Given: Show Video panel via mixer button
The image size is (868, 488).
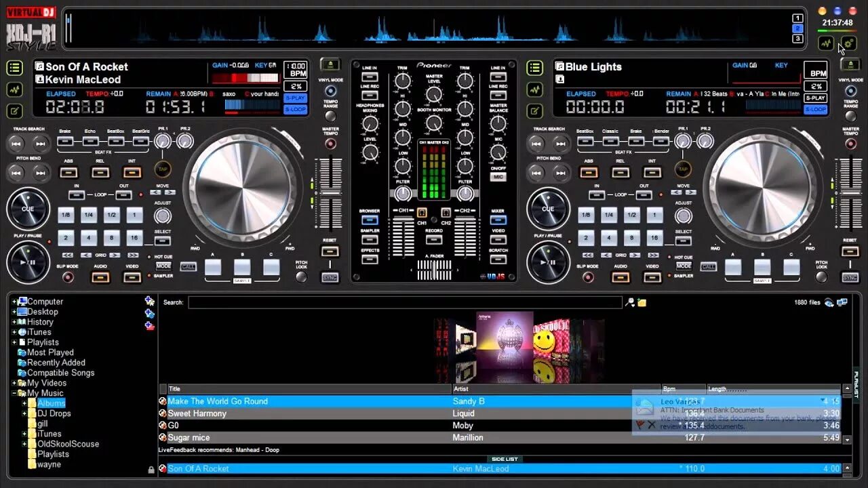Looking at the screenshot, I should point(498,239).
